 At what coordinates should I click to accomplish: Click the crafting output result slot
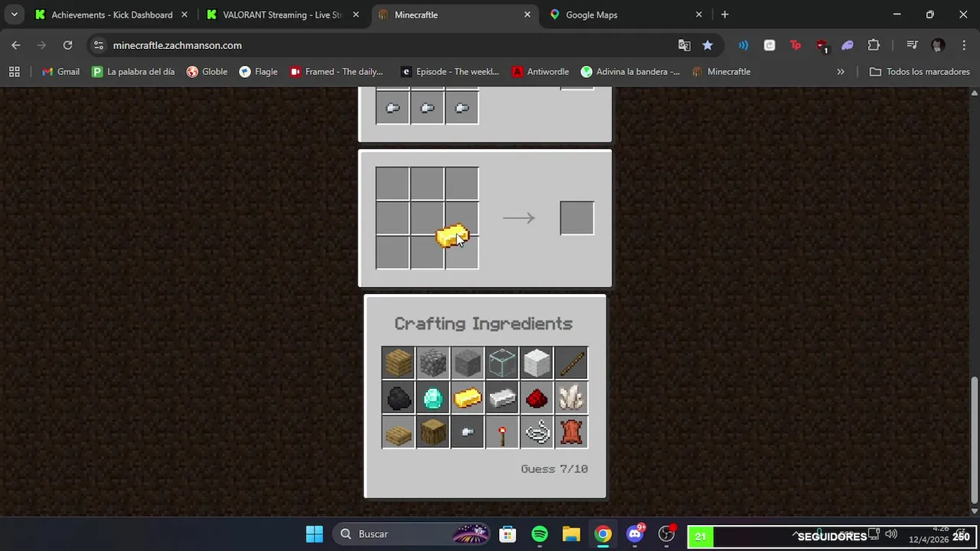(x=577, y=218)
